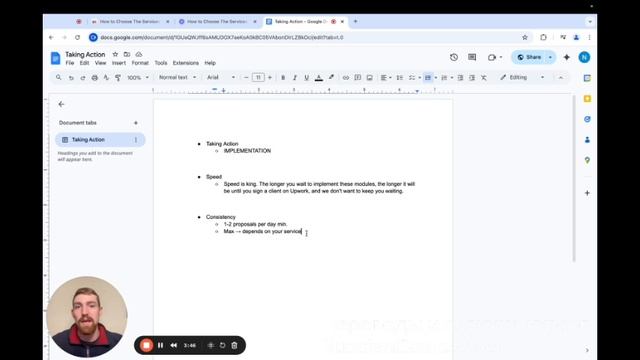The width and height of the screenshot is (640, 360).
Task: Move the document to a folder
Action: (x=127, y=54)
